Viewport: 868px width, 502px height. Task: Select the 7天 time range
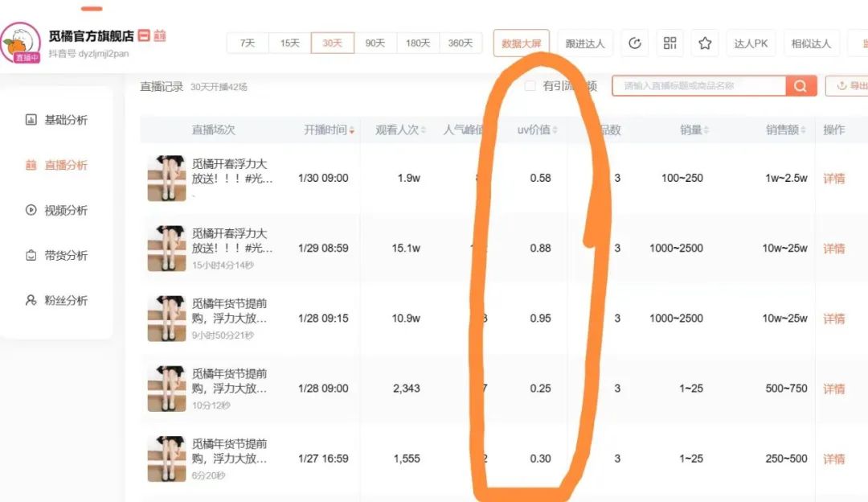point(248,43)
